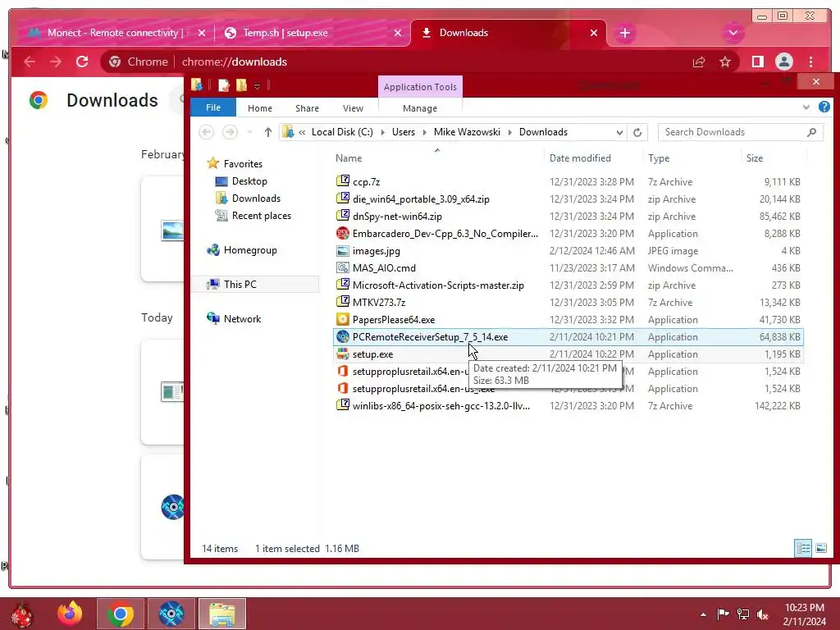Switch to Temp.sh setup.exe tab
The height and width of the screenshot is (630, 840).
click(313, 33)
